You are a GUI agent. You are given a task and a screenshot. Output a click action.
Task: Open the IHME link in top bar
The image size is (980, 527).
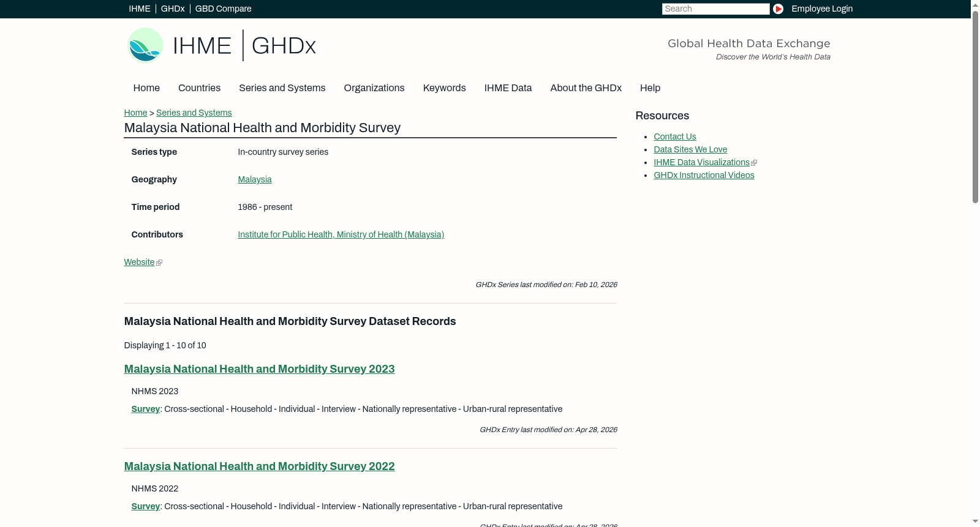coord(140,9)
